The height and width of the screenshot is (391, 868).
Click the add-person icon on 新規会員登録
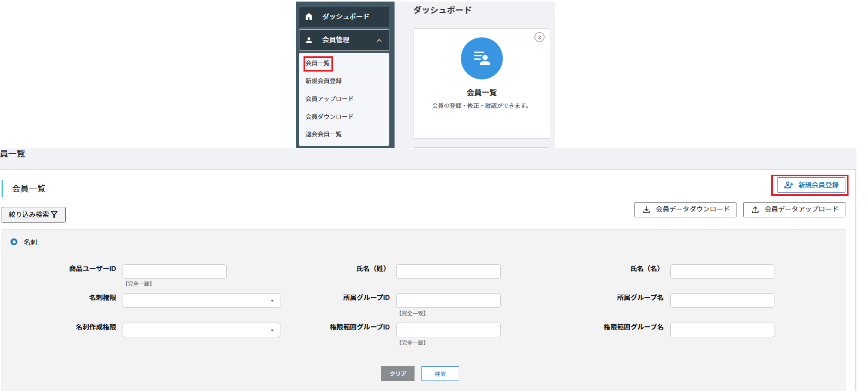[789, 185]
